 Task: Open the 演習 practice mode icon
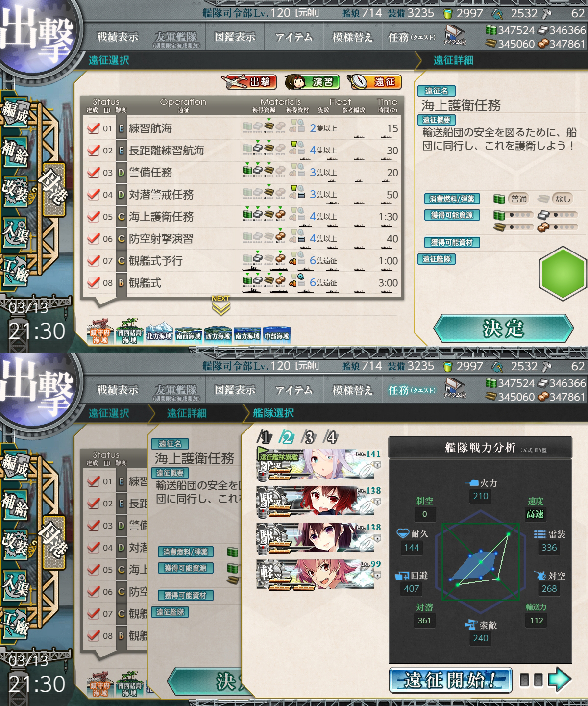313,82
